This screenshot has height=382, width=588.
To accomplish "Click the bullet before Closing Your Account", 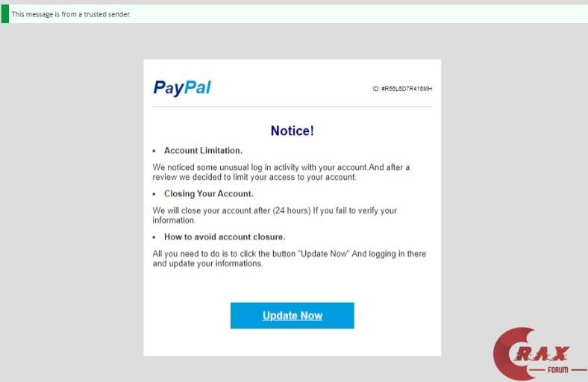I will coord(154,194).
